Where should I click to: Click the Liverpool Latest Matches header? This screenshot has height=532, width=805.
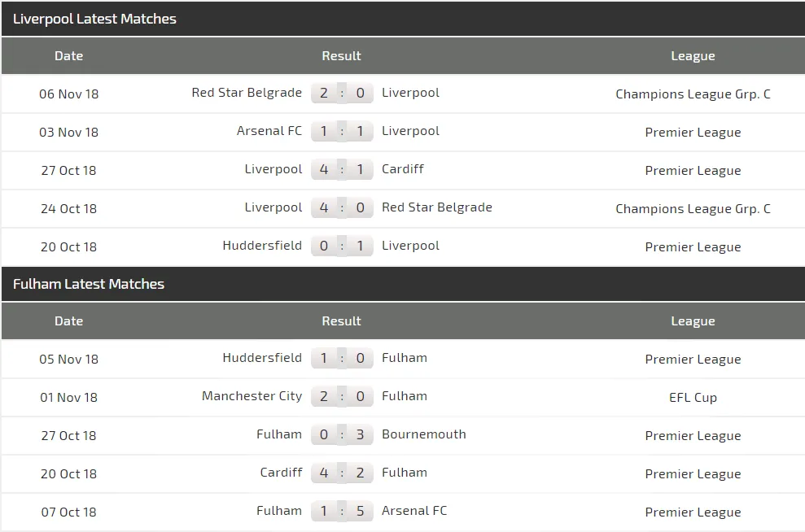coord(94,19)
